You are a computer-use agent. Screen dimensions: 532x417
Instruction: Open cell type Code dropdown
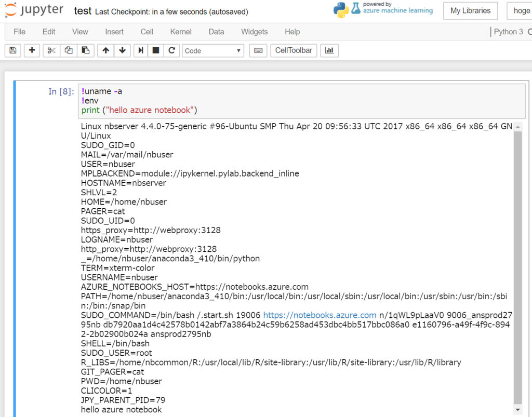212,50
